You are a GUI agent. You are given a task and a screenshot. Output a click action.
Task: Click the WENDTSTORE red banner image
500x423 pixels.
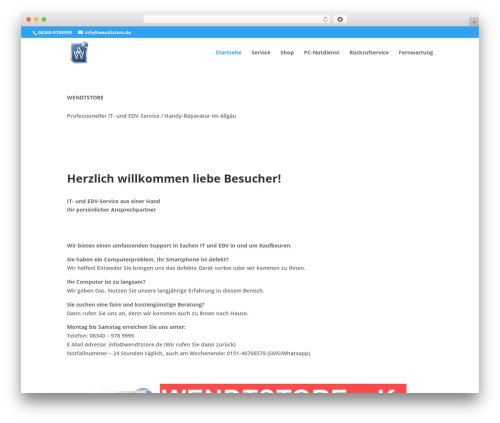point(283,388)
